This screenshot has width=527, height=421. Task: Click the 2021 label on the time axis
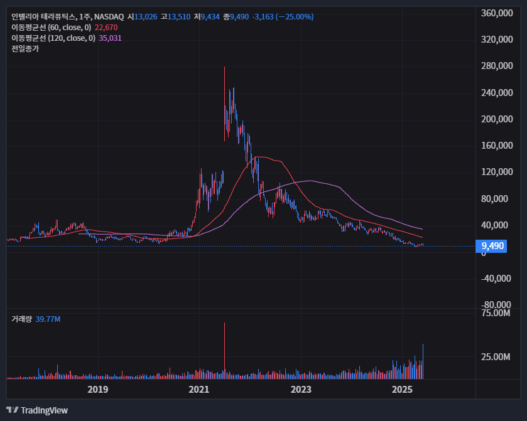[x=199, y=390]
